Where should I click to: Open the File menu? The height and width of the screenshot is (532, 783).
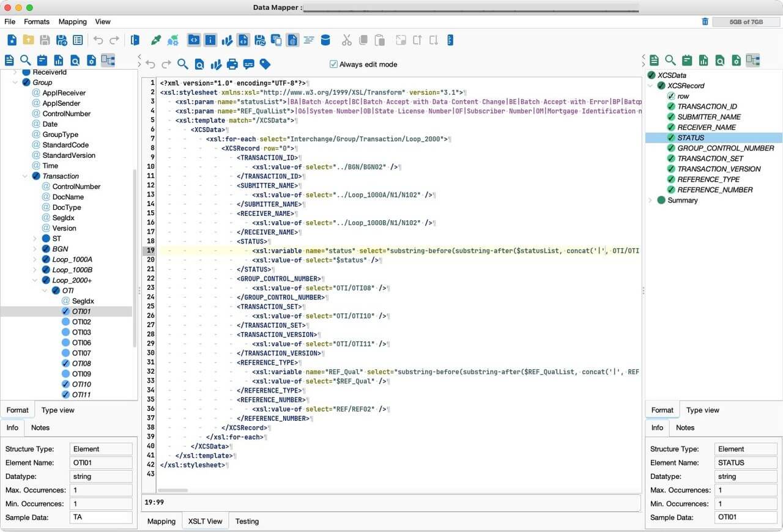10,21
